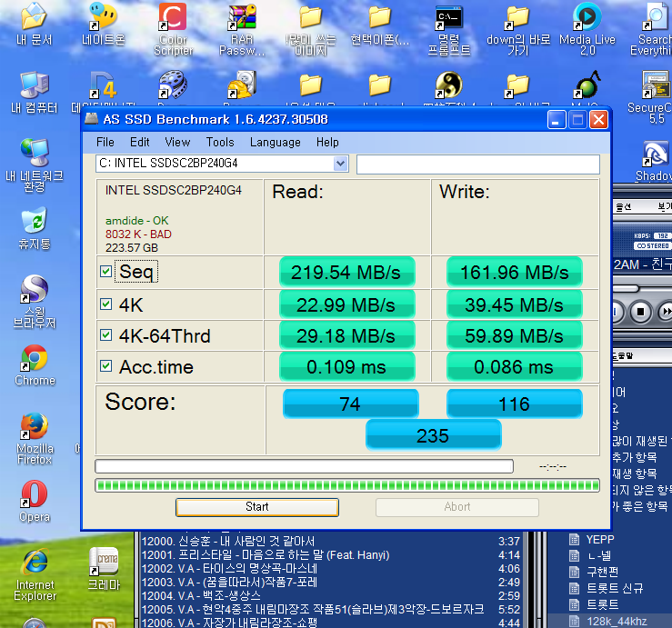Open the 많이 쓰는 이미지 desktop folder
The width and height of the screenshot is (672, 628).
[x=311, y=29]
